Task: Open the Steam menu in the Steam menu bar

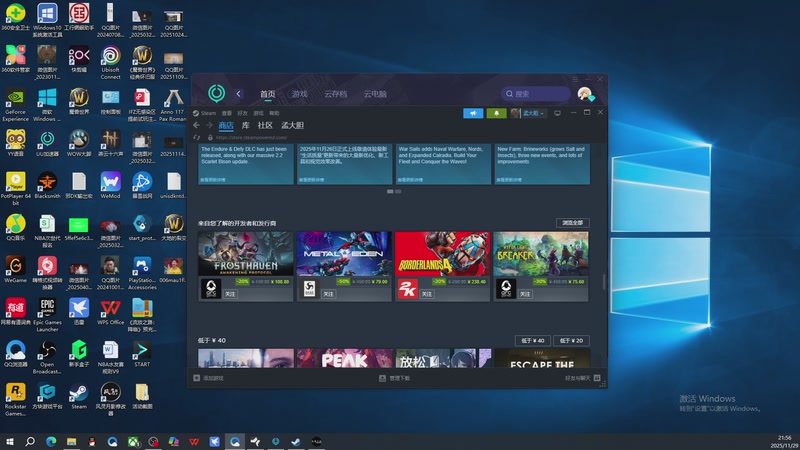Action: coord(205,113)
